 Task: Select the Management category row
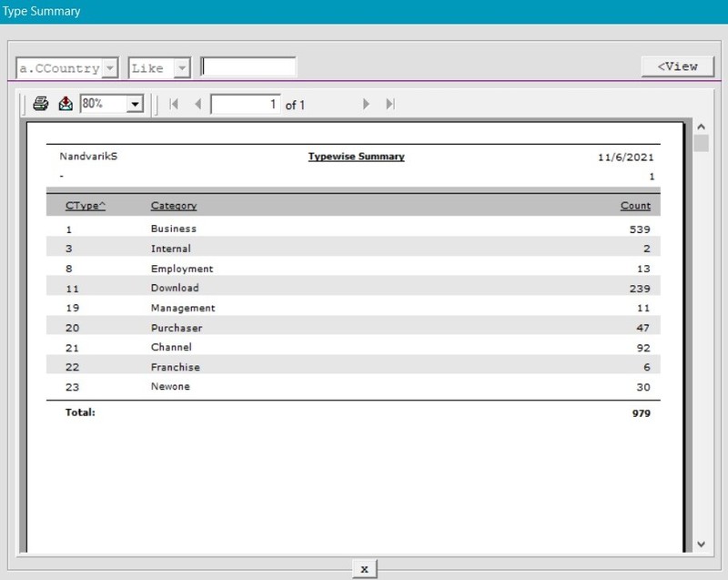tap(353, 308)
